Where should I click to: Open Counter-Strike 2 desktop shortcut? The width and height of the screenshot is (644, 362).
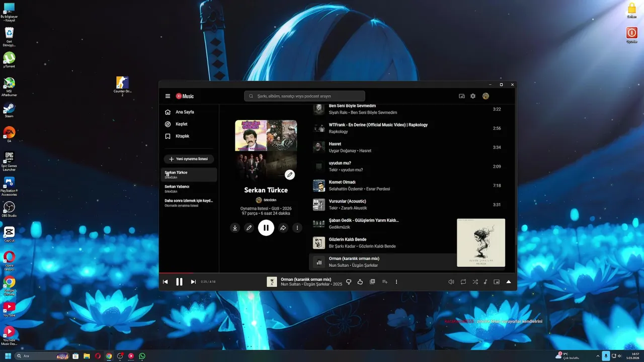coord(122,85)
